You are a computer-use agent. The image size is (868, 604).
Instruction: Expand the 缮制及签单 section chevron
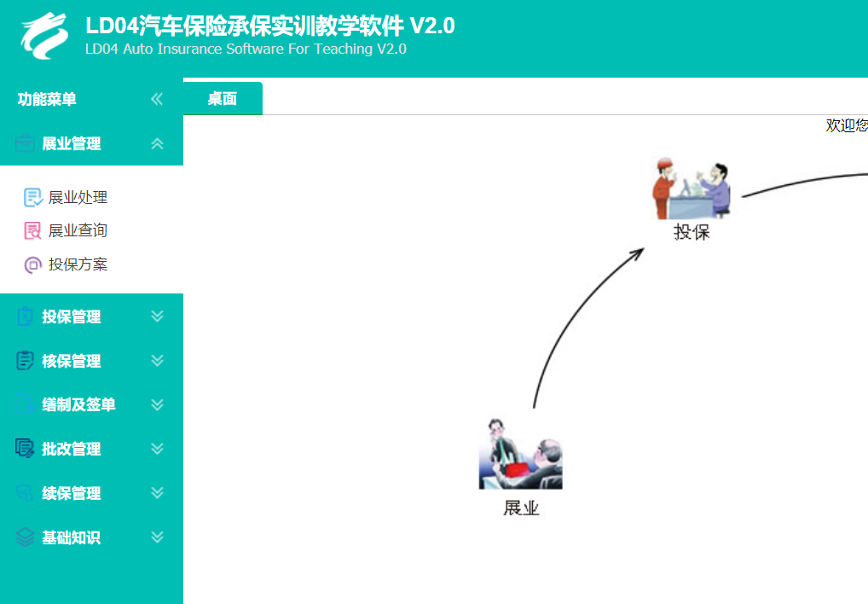[157, 404]
